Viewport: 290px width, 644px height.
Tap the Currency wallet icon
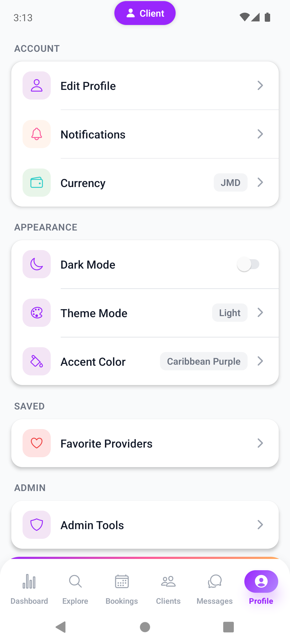tap(37, 183)
